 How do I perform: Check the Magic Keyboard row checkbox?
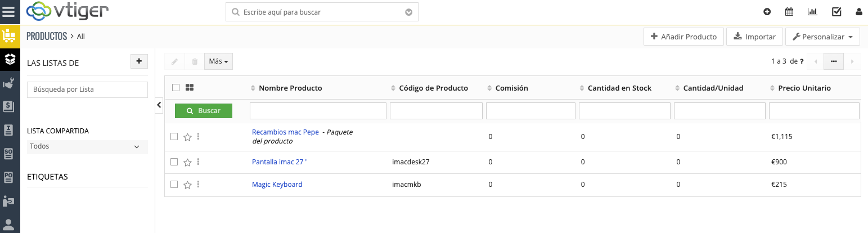[x=174, y=185]
